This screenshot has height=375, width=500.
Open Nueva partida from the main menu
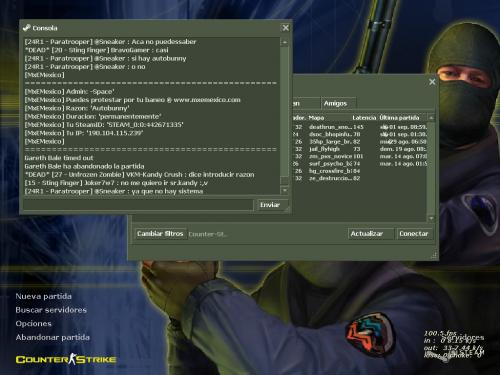point(43,296)
